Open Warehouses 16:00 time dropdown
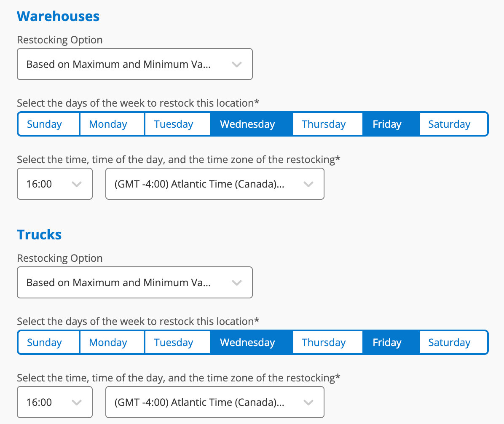The width and height of the screenshot is (504, 424). tap(55, 184)
